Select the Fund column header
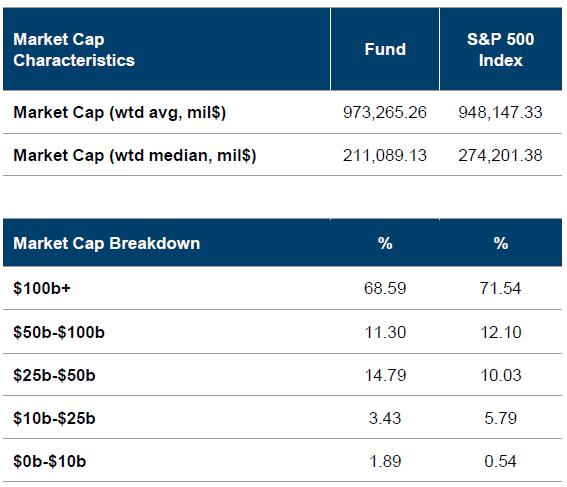The height and width of the screenshot is (487, 567). [x=385, y=49]
